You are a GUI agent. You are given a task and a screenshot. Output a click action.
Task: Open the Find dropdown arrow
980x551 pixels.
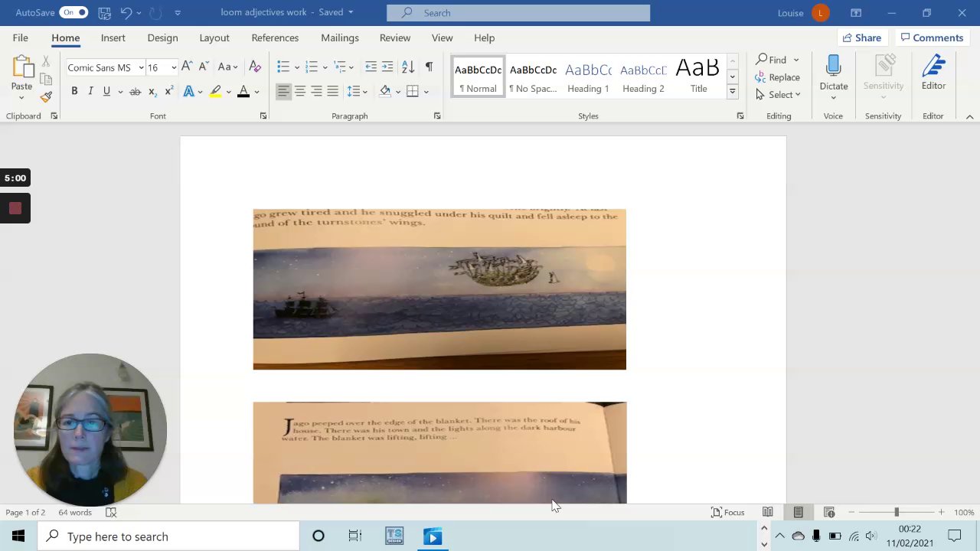point(796,60)
